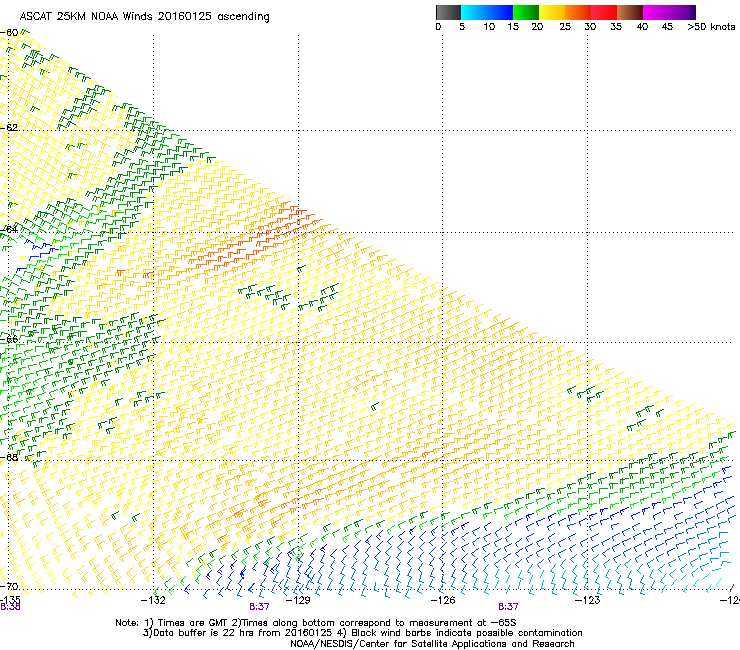Screen dimensions: 740x650
Task: Click the ASCAT 25KM NOAA Winds title text
Action: point(144,17)
